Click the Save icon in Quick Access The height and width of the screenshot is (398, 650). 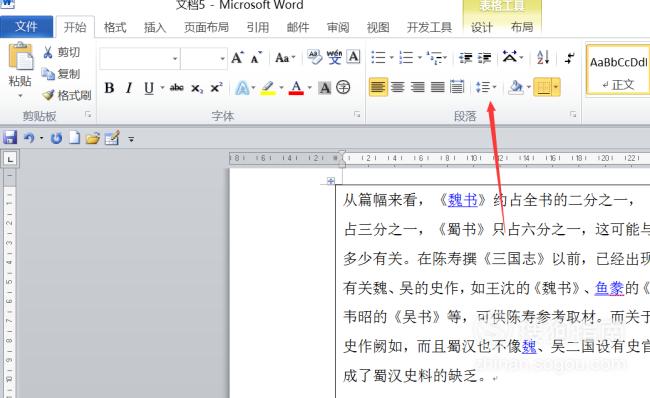tap(10, 138)
